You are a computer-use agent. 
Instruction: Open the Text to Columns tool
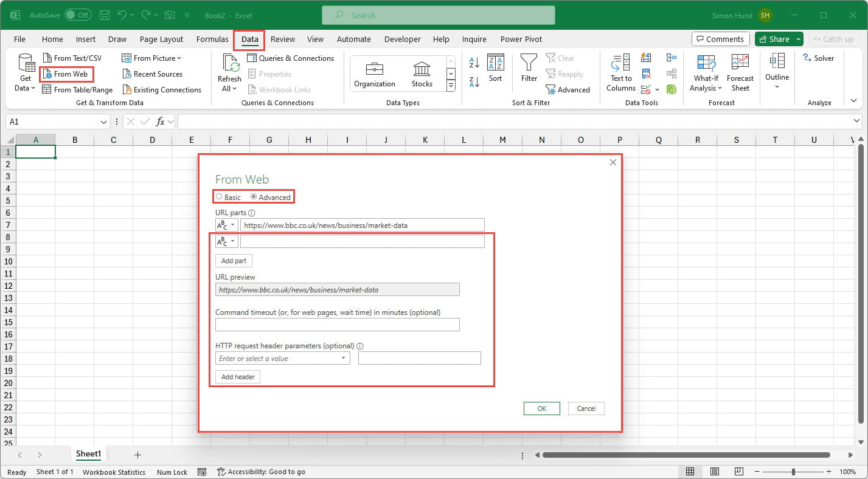(620, 72)
